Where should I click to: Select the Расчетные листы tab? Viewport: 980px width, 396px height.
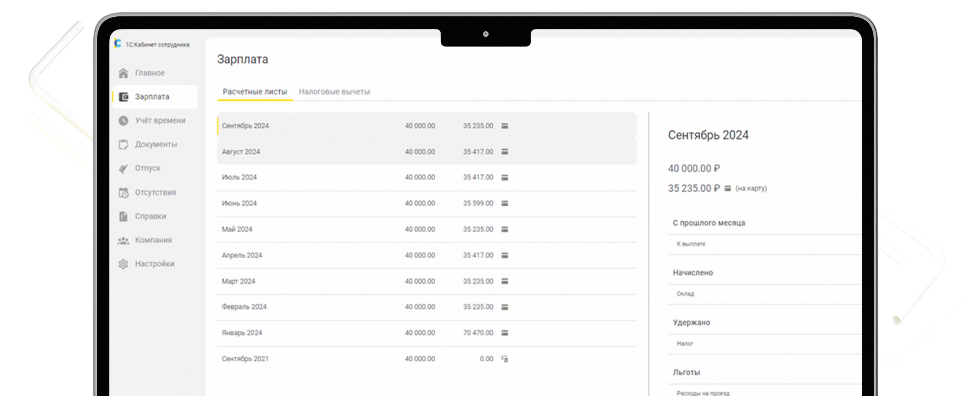pos(255,91)
